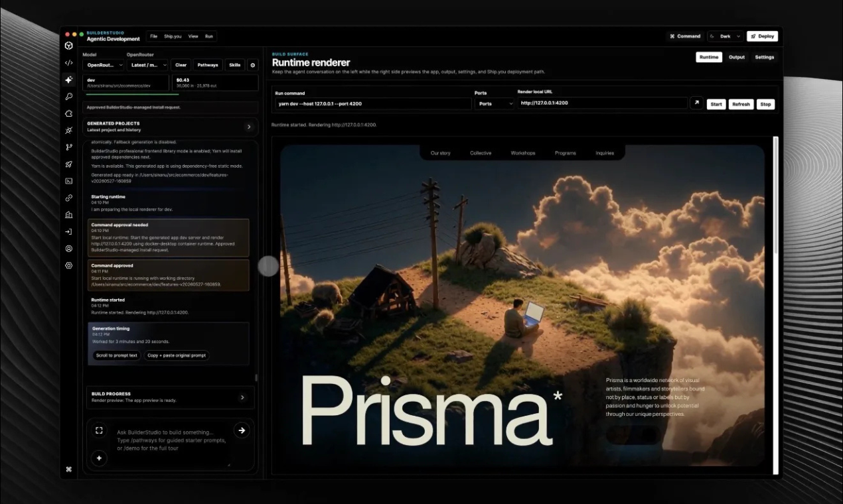Click Our story in preview navigation
Viewport: 843px width, 504px height.
pos(440,153)
